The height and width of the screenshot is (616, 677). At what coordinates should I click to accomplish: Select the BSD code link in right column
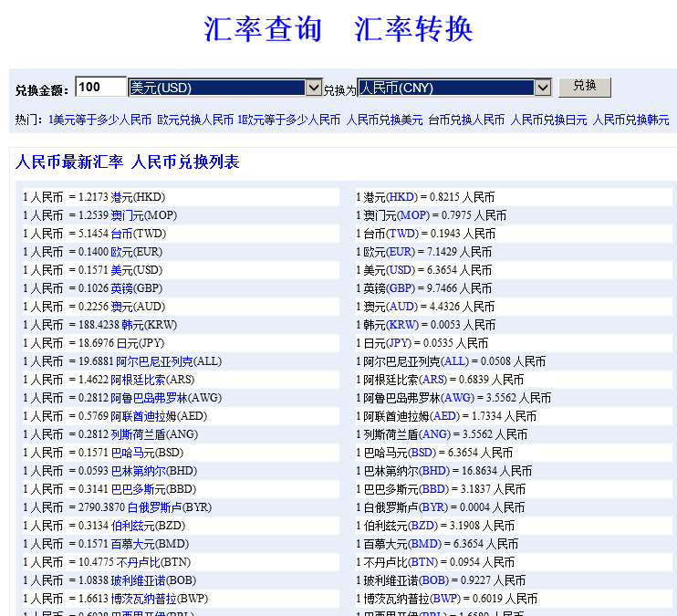tap(422, 453)
